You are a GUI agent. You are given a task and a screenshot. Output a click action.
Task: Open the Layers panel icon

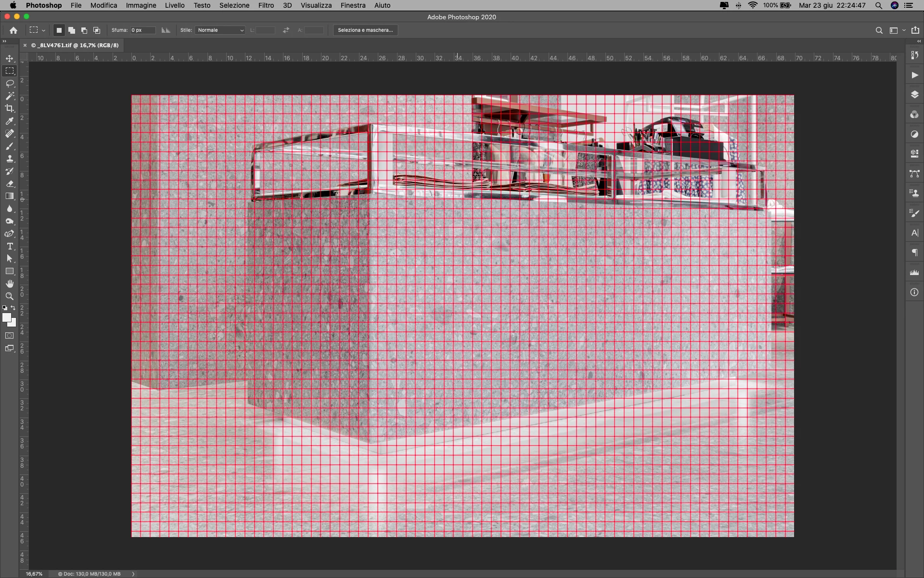coord(914,94)
